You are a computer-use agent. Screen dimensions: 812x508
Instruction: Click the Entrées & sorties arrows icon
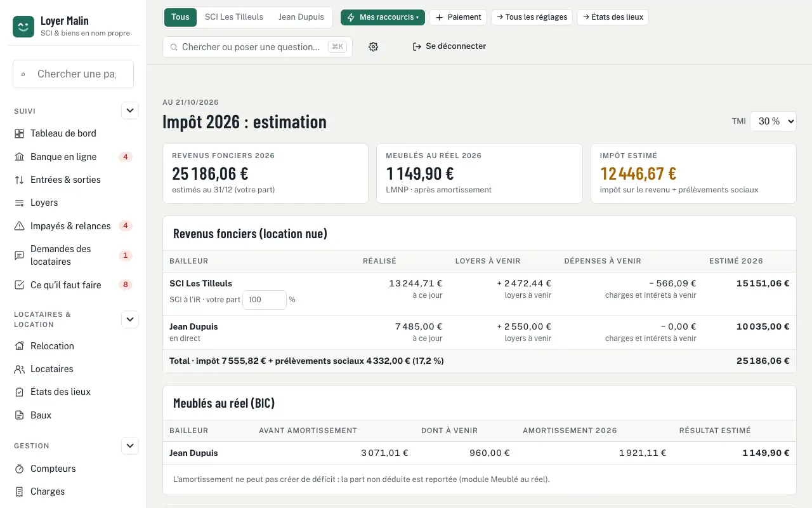pos(19,180)
